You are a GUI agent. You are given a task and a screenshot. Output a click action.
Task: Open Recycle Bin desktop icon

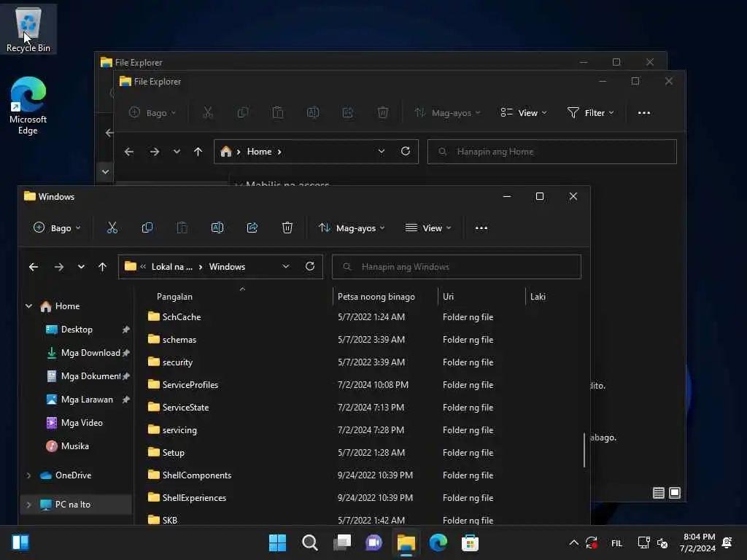(28, 28)
